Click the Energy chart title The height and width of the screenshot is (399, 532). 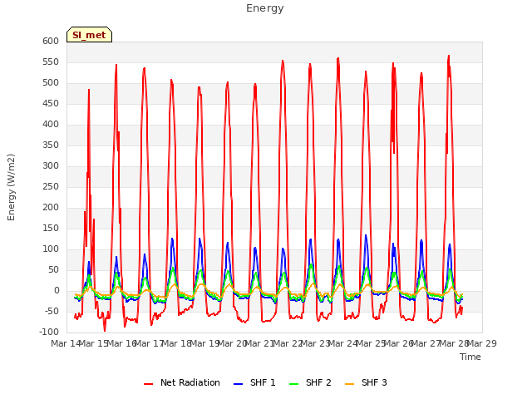(265, 8)
